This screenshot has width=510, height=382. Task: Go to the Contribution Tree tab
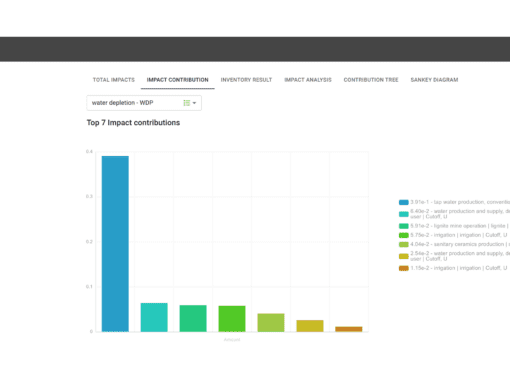pos(371,80)
